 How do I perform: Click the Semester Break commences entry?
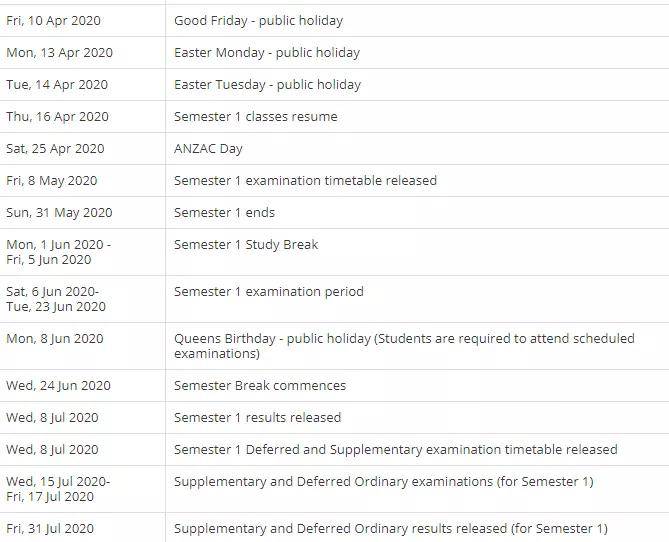point(260,386)
